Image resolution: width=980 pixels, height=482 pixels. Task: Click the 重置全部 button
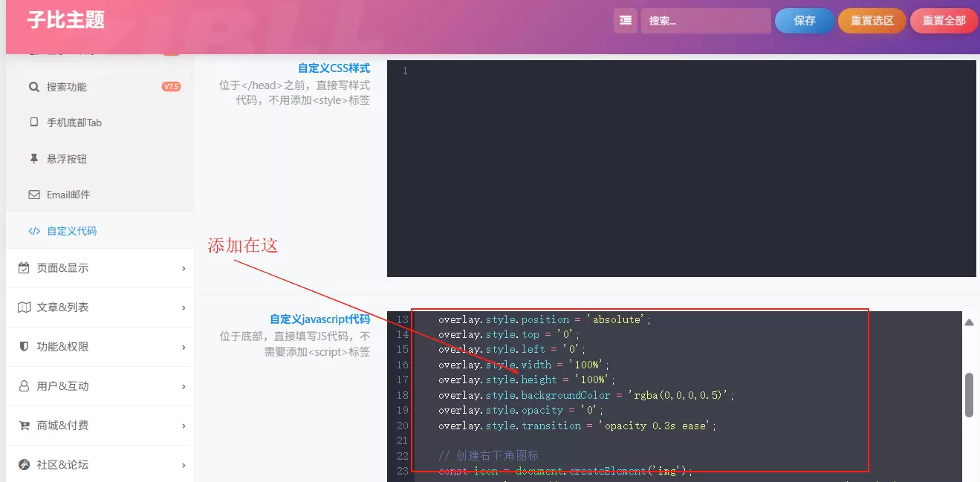944,21
